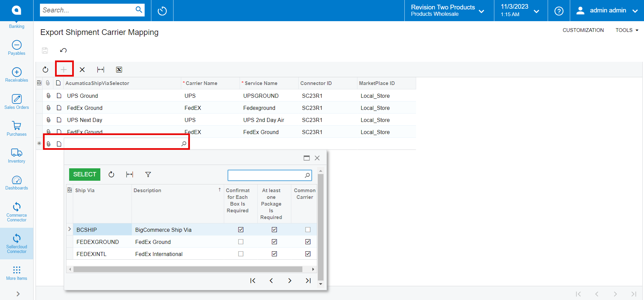Maximize the Ship Via lookup panel
This screenshot has width=644, height=300.
pos(306,158)
